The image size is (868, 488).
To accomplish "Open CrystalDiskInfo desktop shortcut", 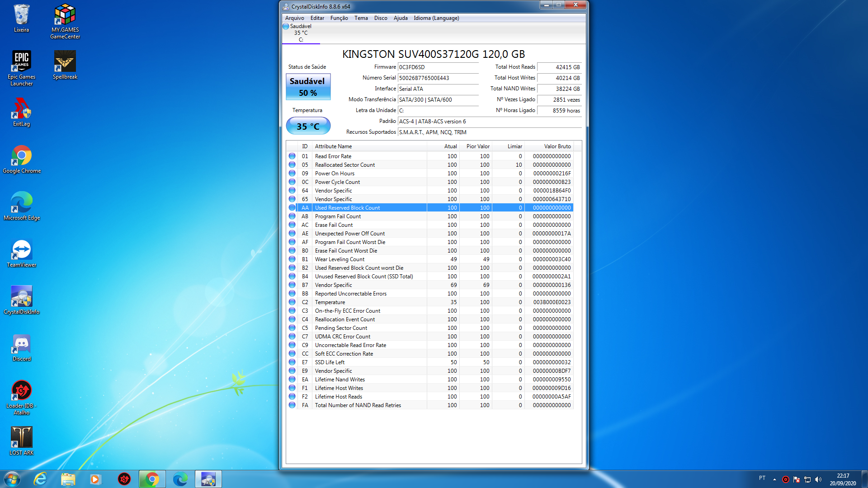I will point(21,300).
